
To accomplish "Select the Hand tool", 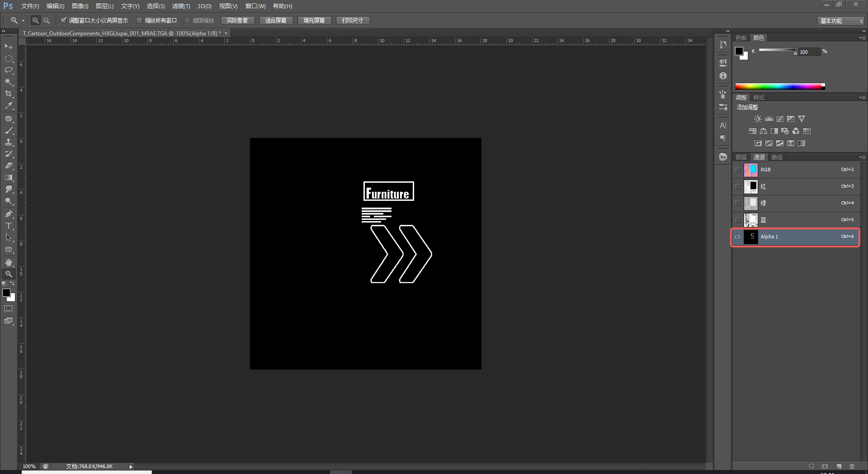I will tap(9, 262).
